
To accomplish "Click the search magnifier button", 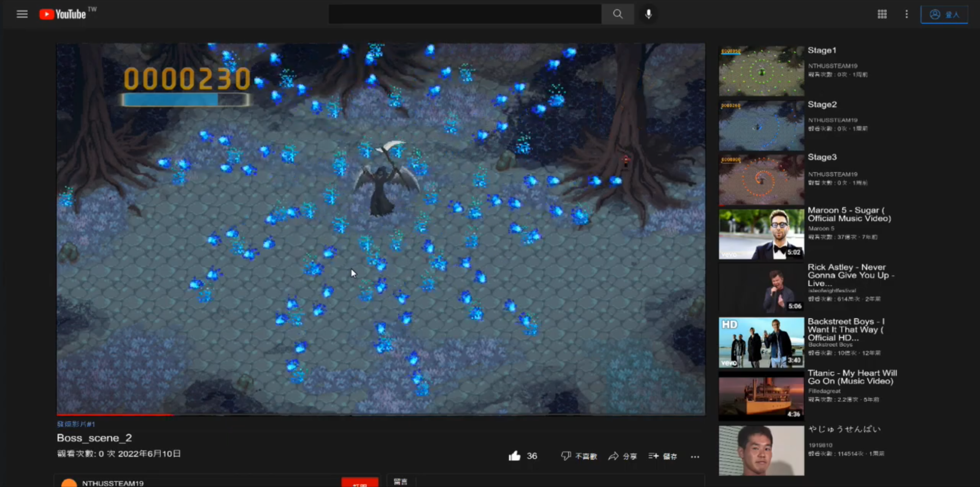I will pyautogui.click(x=618, y=14).
